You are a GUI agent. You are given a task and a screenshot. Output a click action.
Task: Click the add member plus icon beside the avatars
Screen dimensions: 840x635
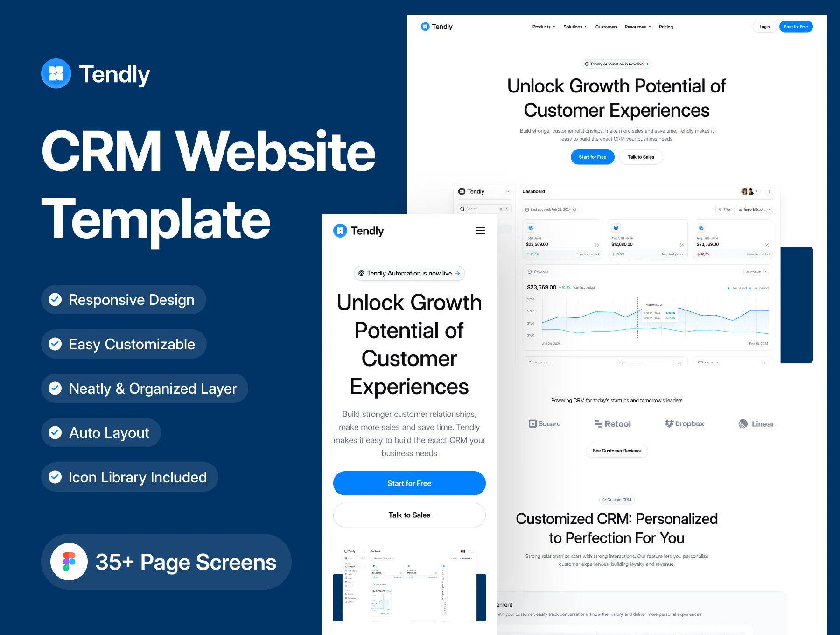tap(757, 191)
